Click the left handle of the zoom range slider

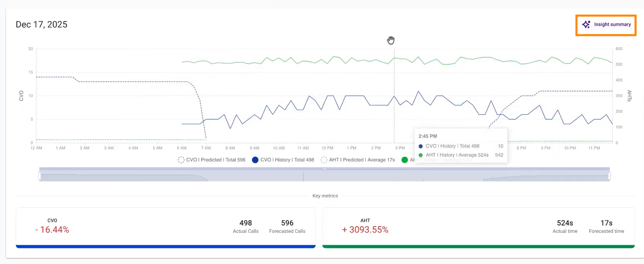[x=40, y=176]
